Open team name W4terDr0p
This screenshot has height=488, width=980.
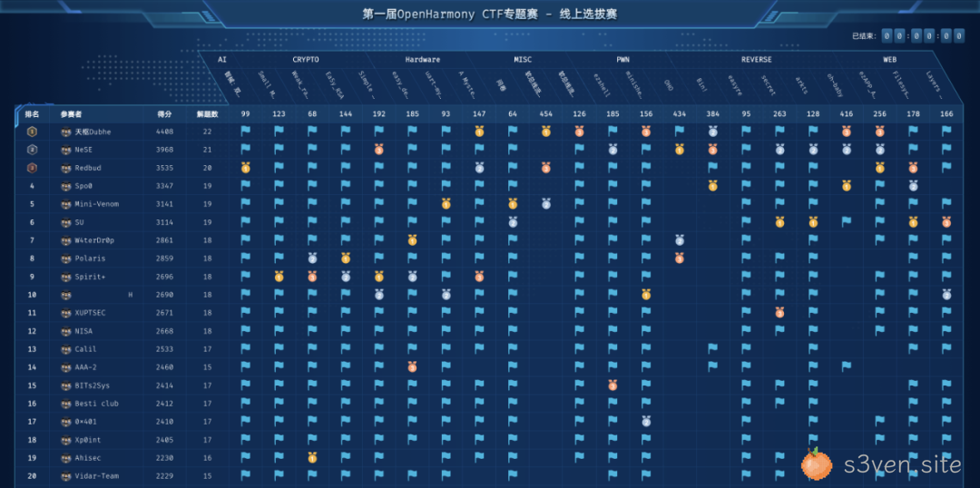coord(94,240)
